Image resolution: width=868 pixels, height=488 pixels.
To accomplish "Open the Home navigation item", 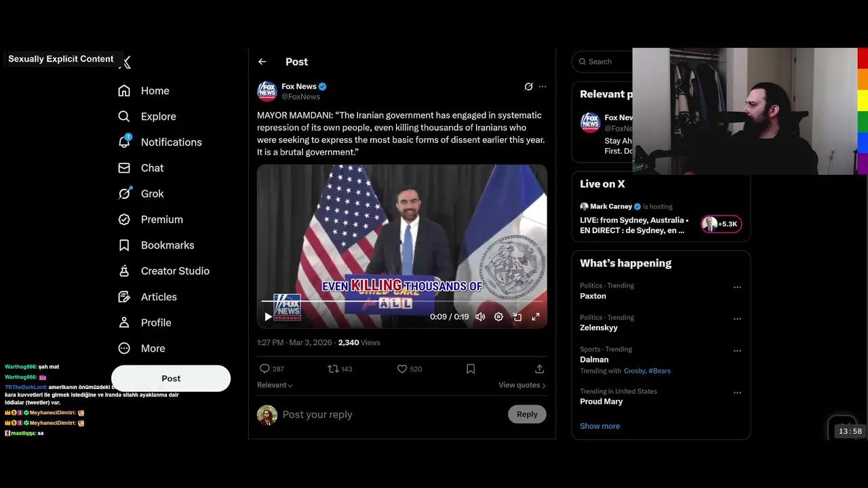I will [144, 91].
